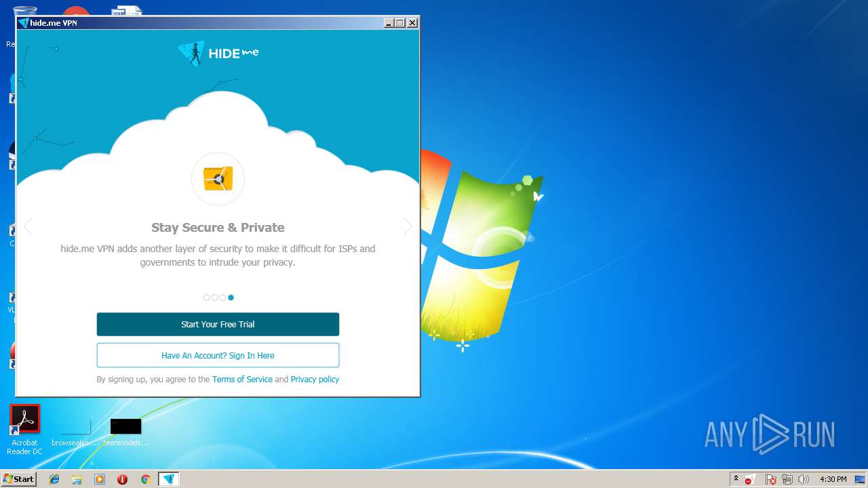Open volume speaker tray icon
This screenshot has height=488, width=868.
804,480
